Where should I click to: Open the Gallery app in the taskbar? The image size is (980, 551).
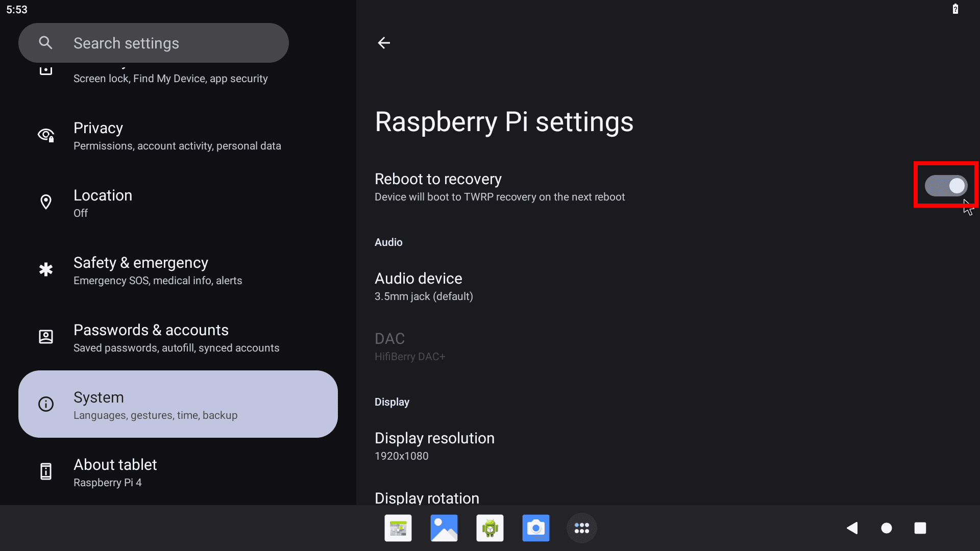click(444, 528)
